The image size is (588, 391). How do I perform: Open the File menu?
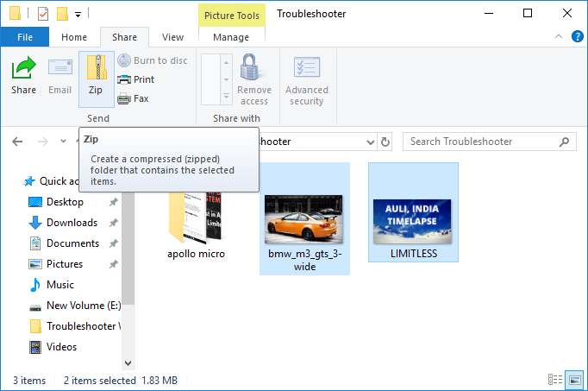(x=25, y=37)
